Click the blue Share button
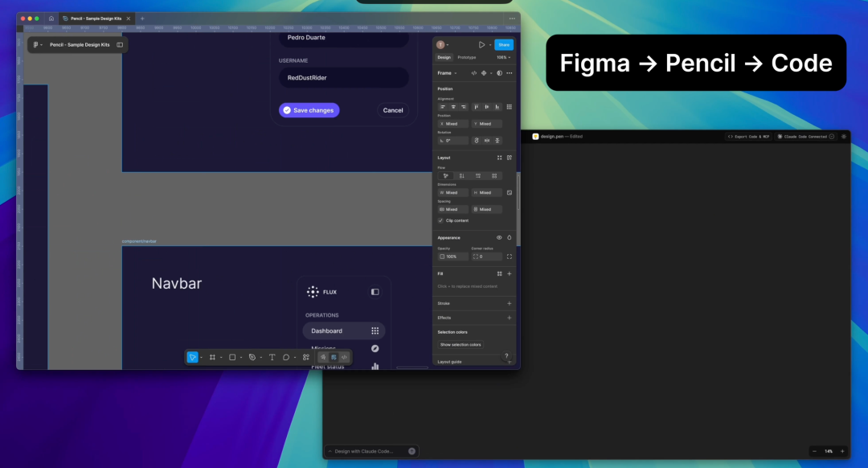This screenshot has height=468, width=868. pyautogui.click(x=504, y=45)
